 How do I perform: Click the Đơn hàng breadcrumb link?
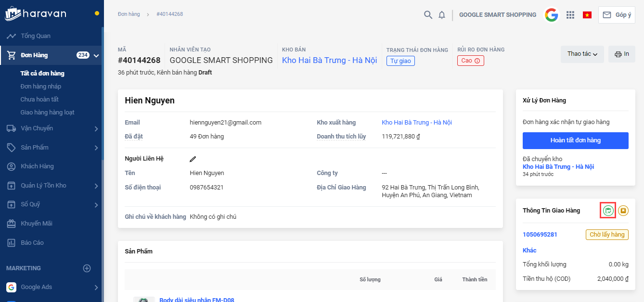pyautogui.click(x=129, y=14)
